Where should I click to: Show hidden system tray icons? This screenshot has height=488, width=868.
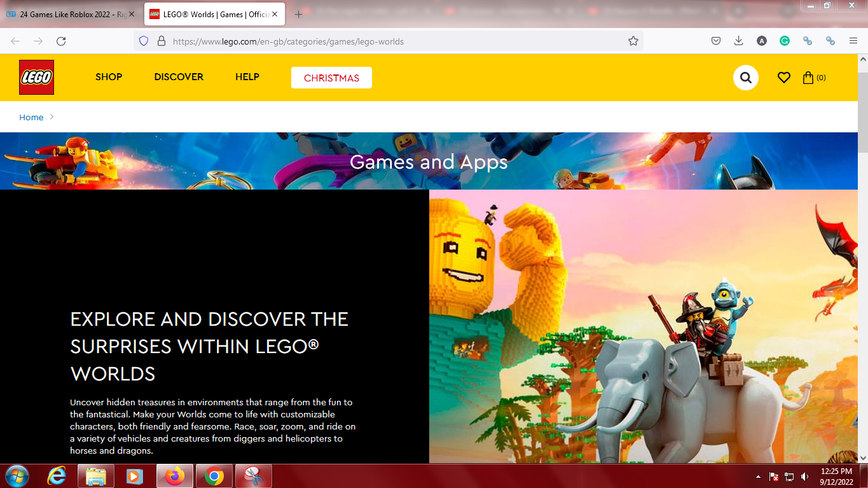[757, 477]
